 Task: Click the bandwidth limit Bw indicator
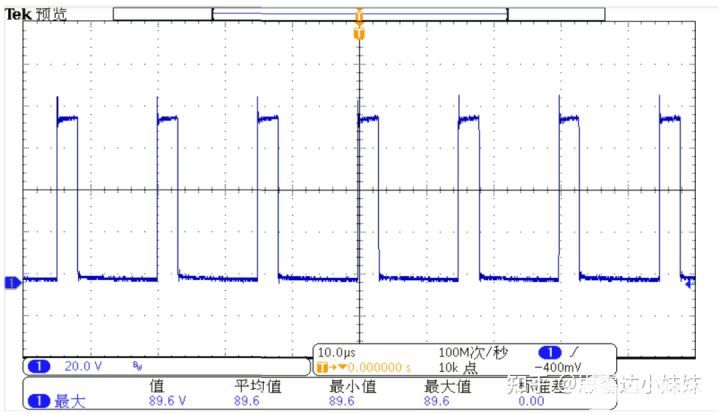(137, 366)
